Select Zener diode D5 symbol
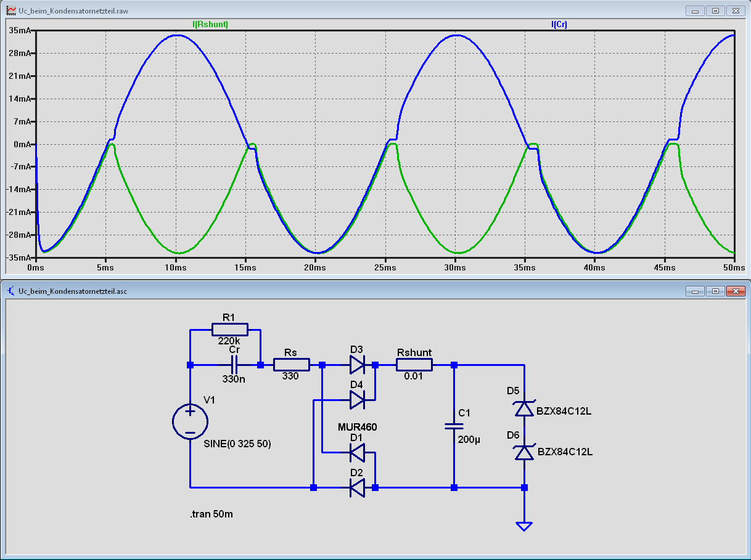This screenshot has width=751, height=560. point(524,408)
